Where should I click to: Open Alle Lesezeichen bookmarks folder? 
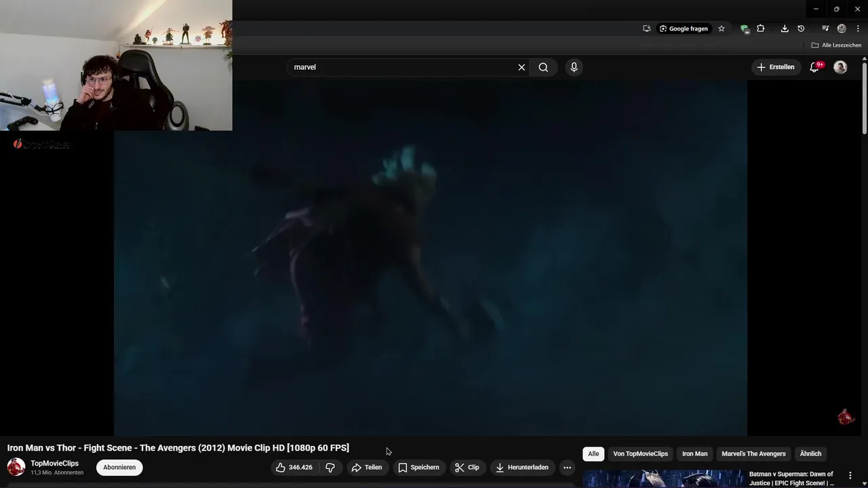pos(836,45)
